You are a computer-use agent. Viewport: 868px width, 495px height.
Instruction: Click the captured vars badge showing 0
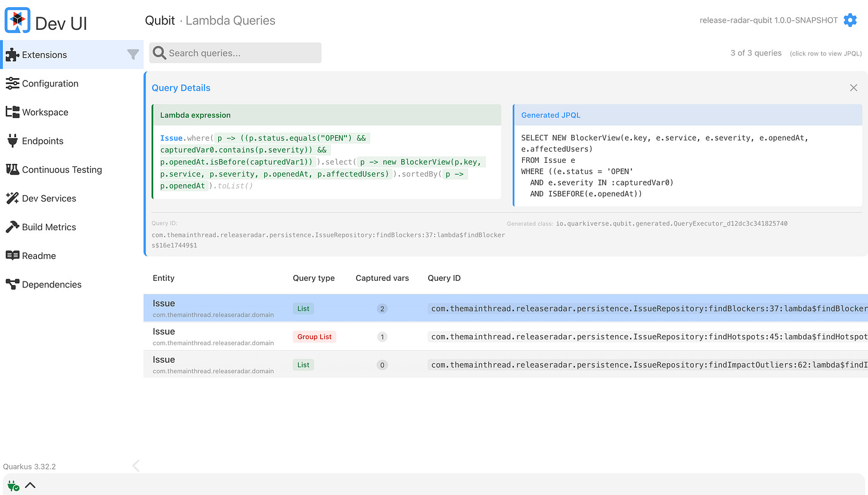coord(382,365)
